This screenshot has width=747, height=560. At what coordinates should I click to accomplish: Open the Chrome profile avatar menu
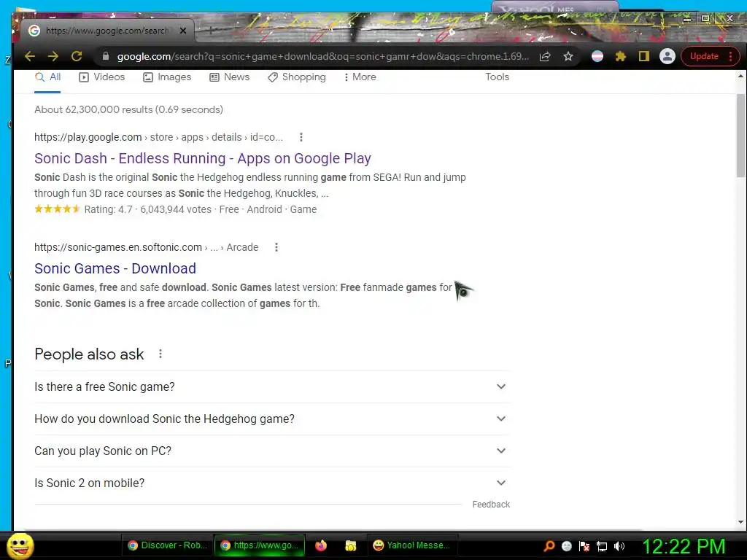667,56
